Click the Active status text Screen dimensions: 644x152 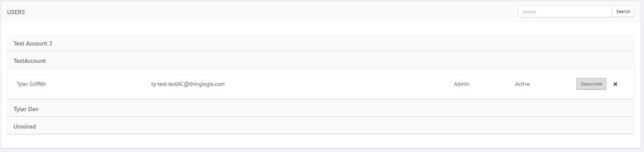coord(522,84)
